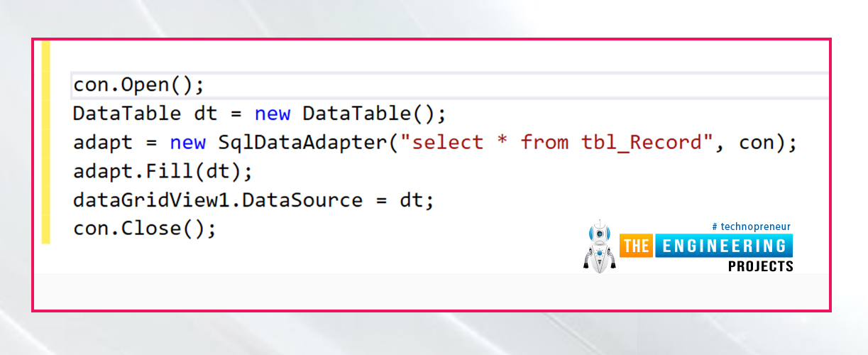Click dataGridView1.DataSource assignment line

click(253, 201)
